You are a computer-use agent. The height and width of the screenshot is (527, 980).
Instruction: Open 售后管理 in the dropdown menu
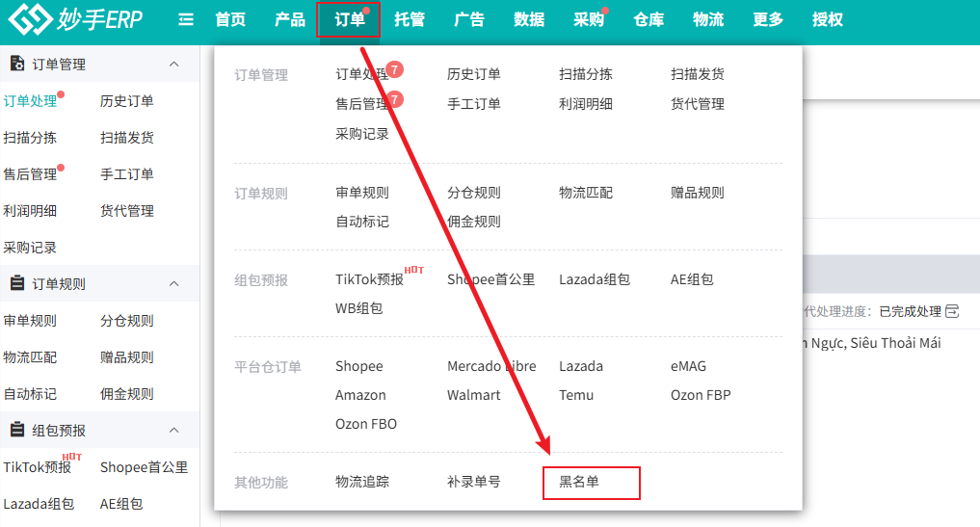tap(362, 103)
